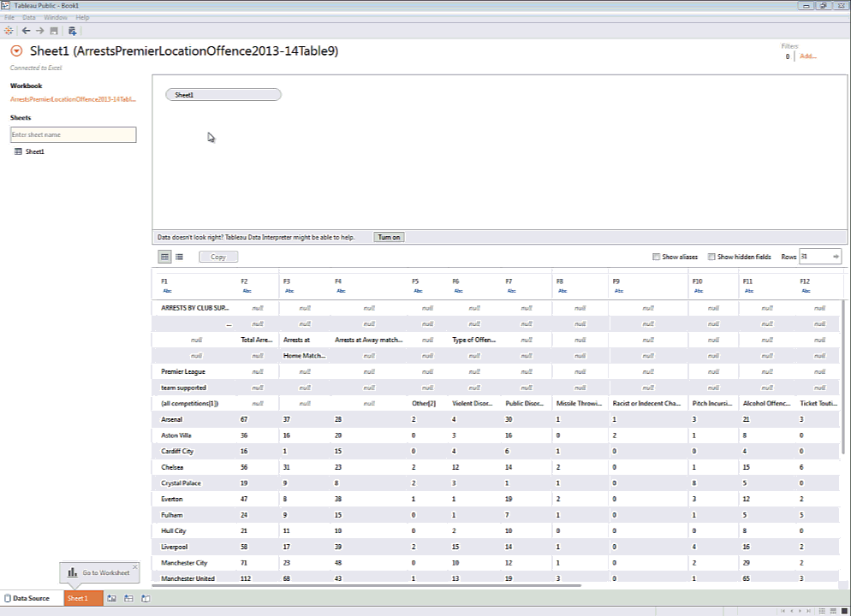Select the Arsenal row cell
Screen dimensions: 851x616
pos(172,419)
